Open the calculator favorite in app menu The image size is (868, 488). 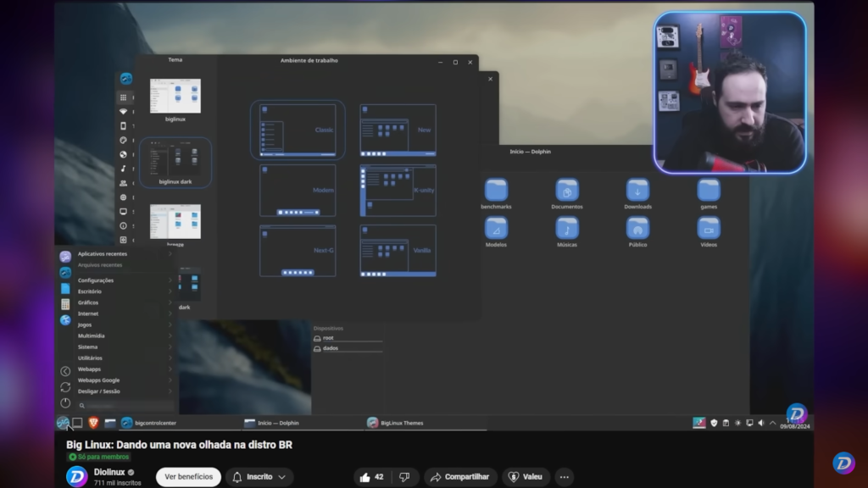65,304
